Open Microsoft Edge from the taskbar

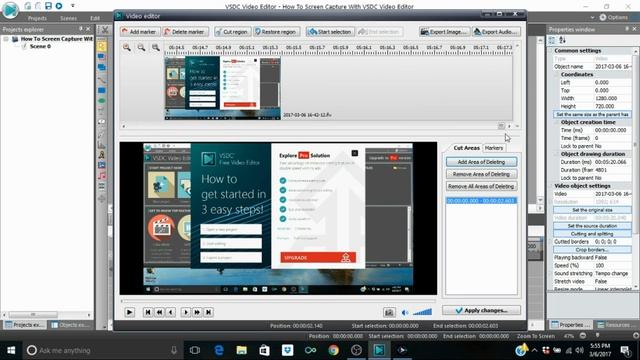point(219,350)
